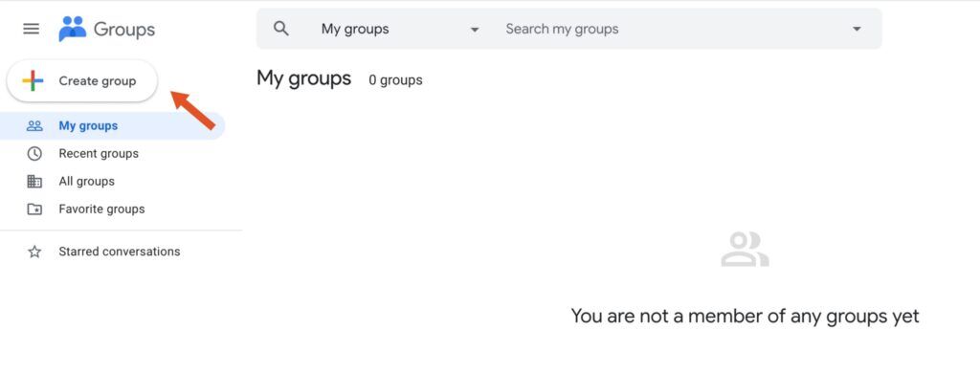
Task: Open the hamburger main menu
Action: [32, 29]
